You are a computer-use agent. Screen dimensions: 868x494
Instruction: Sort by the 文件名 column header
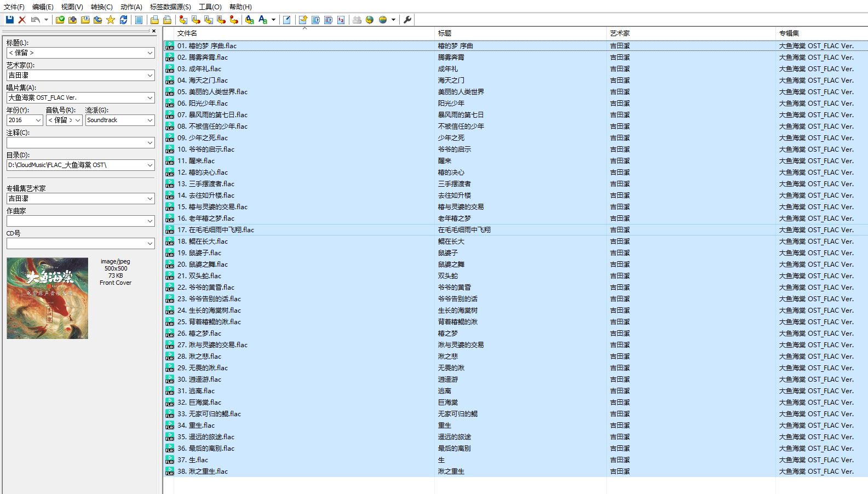(304, 33)
